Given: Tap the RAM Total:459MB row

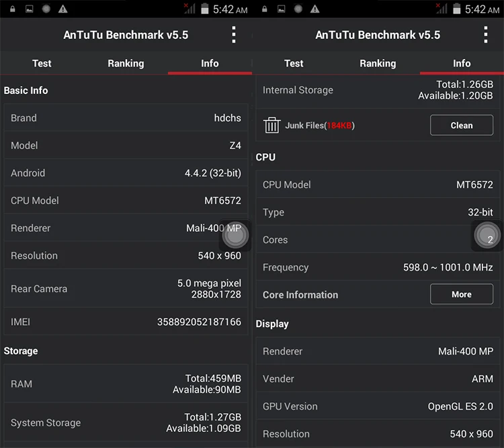Looking at the screenshot, I should [x=126, y=384].
